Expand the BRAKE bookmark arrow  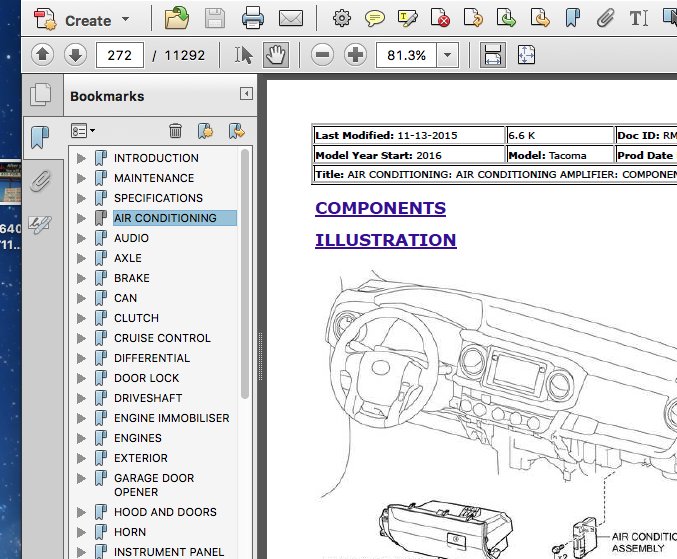(x=80, y=278)
